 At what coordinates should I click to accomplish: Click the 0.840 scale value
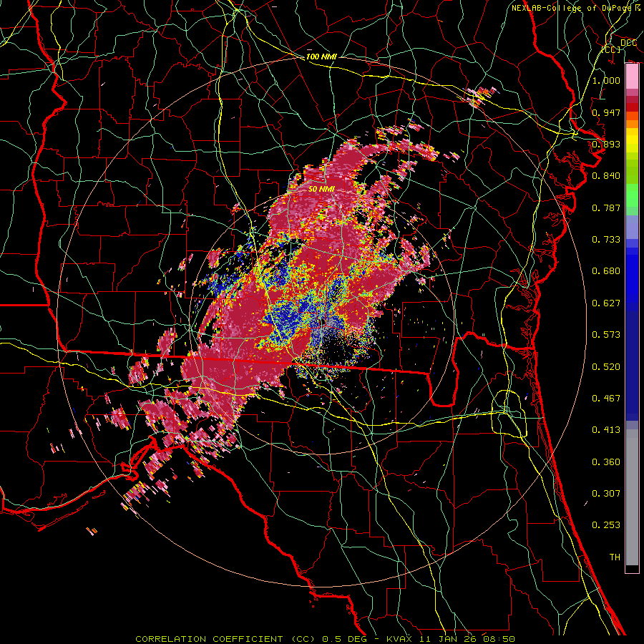[606, 176]
